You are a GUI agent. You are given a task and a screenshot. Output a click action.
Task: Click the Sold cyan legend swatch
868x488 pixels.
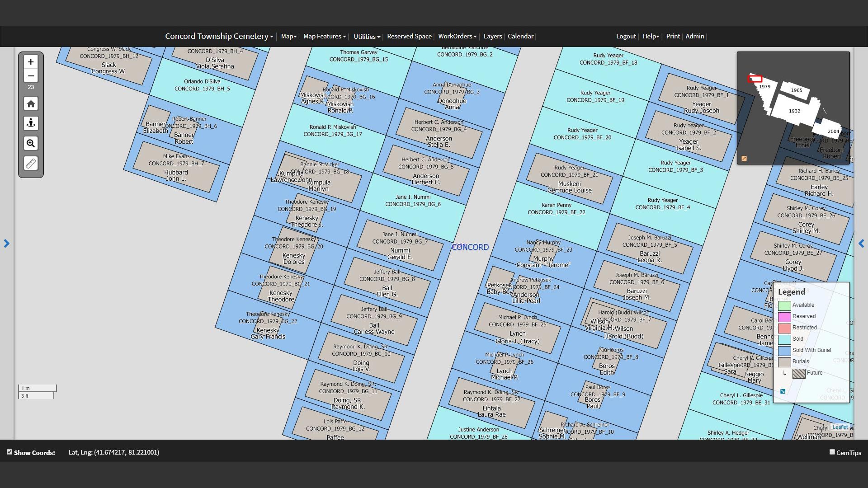[x=784, y=339]
